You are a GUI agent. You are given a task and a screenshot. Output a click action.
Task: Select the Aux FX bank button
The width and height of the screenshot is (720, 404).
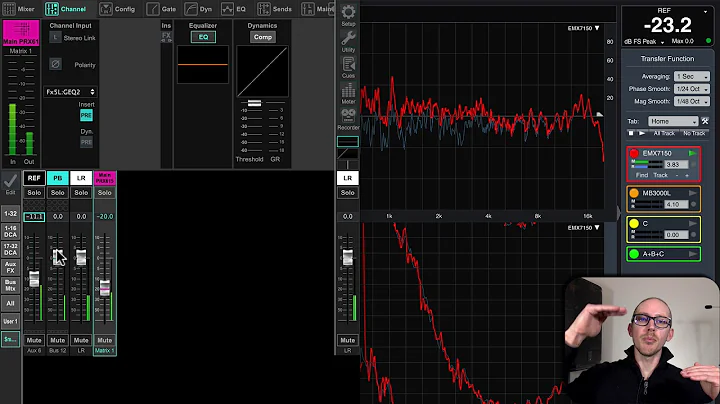(11, 267)
